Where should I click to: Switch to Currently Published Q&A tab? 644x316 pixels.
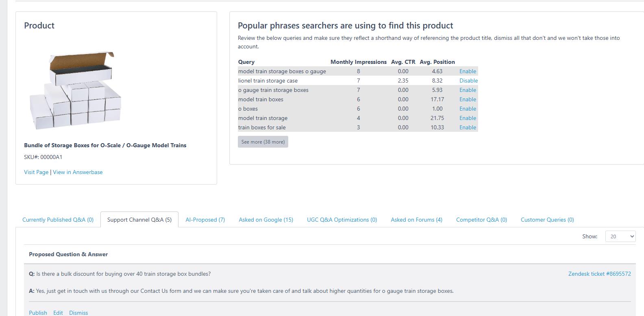coord(58,220)
